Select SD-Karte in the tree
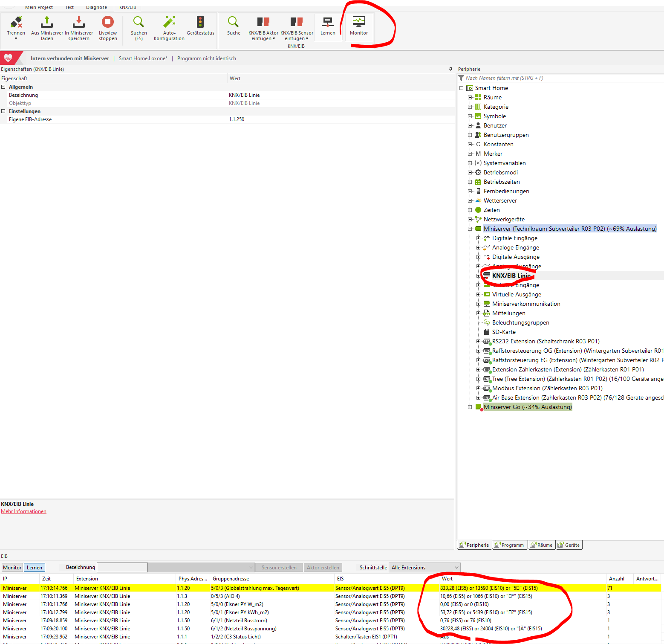This screenshot has width=664, height=644. (x=504, y=332)
